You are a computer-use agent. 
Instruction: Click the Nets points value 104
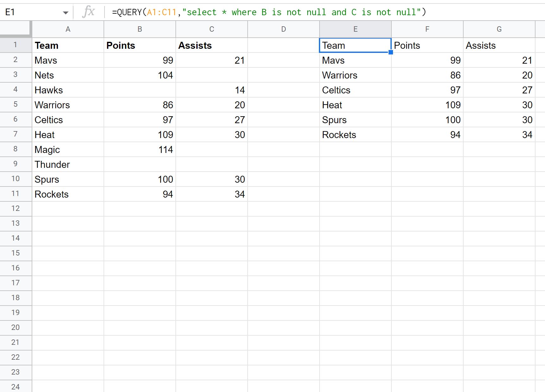[140, 75]
